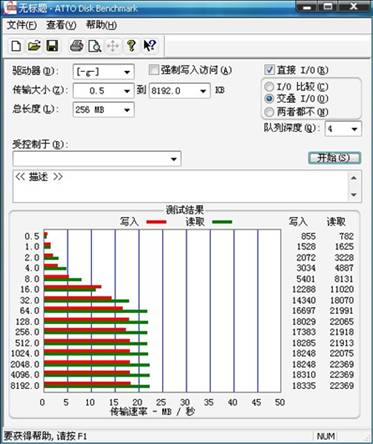Click the 传输速率 - MB / 秒 axis label
373x444 pixels.
152,412
